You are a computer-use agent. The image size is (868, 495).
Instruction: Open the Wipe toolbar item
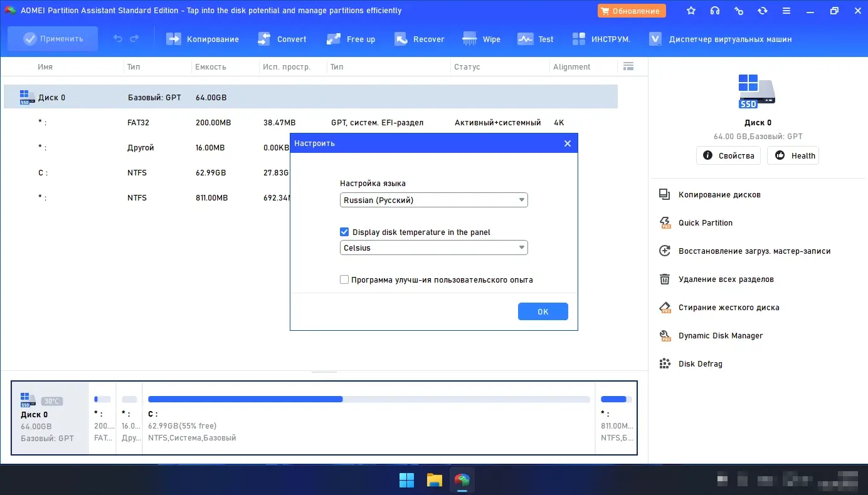(482, 39)
